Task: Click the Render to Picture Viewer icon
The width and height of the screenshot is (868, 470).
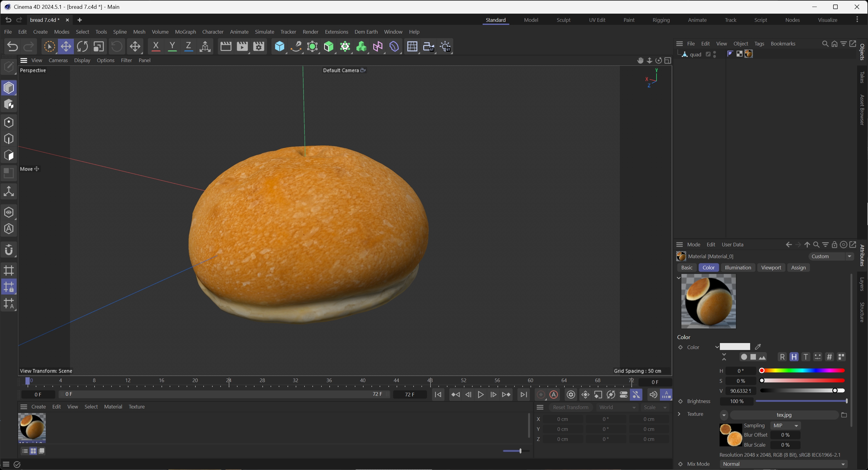Action: [x=242, y=46]
